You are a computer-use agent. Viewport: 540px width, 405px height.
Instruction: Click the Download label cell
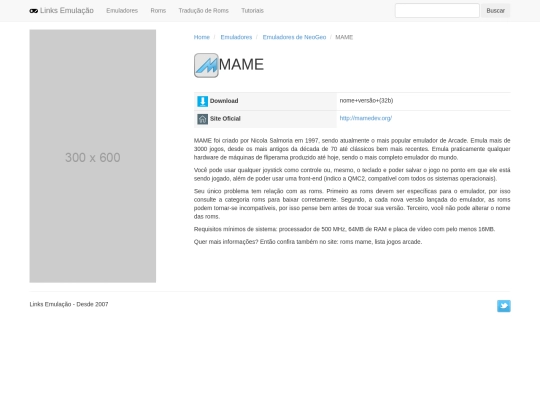point(265,101)
